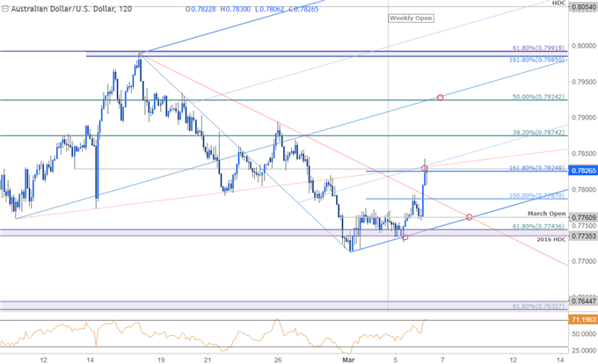Image resolution: width=598 pixels, height=364 pixels.
Task: Click the 61.80%(0.76327) Fibonacci label
Action: click(x=538, y=306)
